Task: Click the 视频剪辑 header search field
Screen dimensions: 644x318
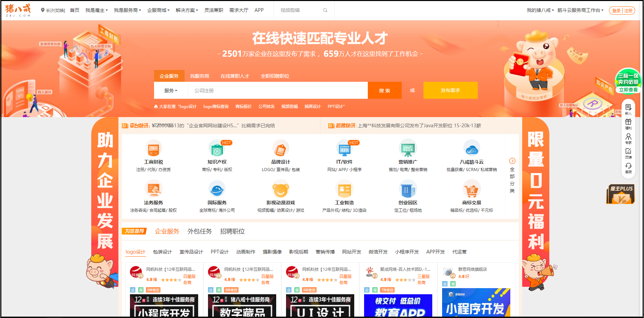Action: [x=299, y=10]
